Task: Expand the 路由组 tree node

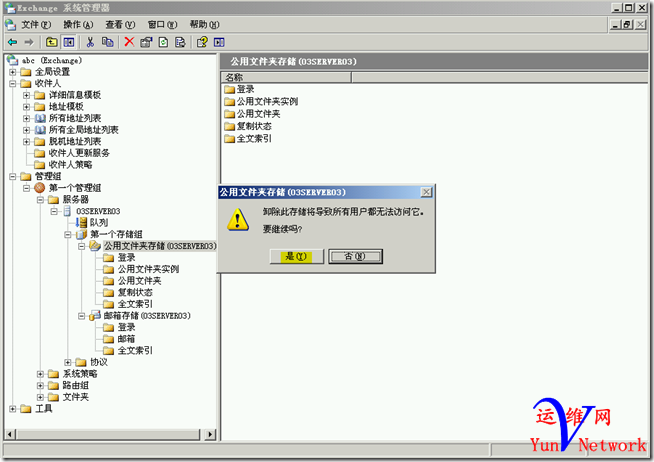Action: [40, 385]
